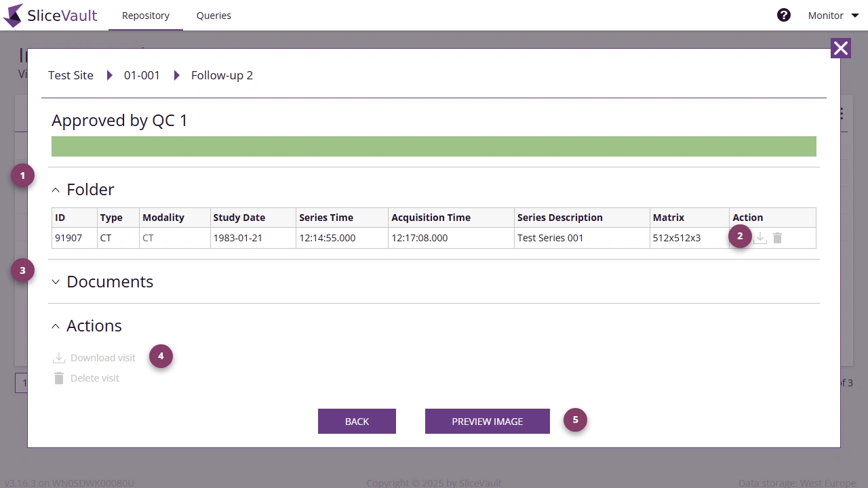Viewport: 868px width, 488px height.
Task: Click the SliceVault logo icon
Action: tap(12, 15)
